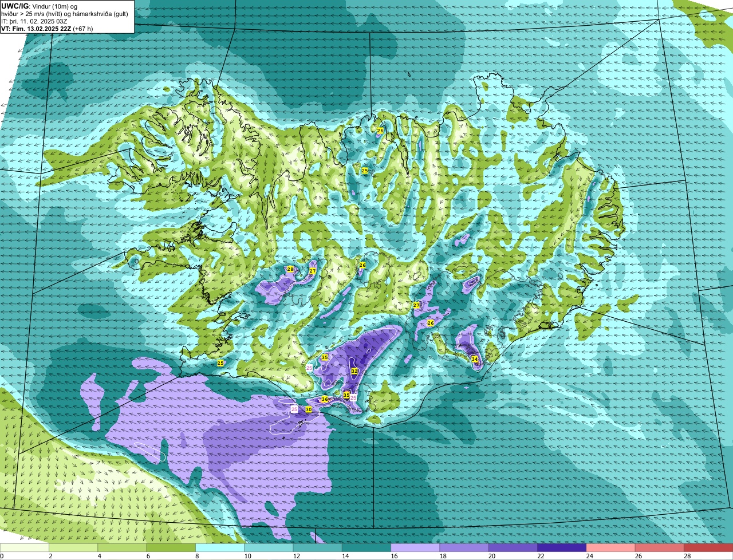This screenshot has width=733, height=560.
Task: Click the legend scale value 24
Action: [x=590, y=556]
